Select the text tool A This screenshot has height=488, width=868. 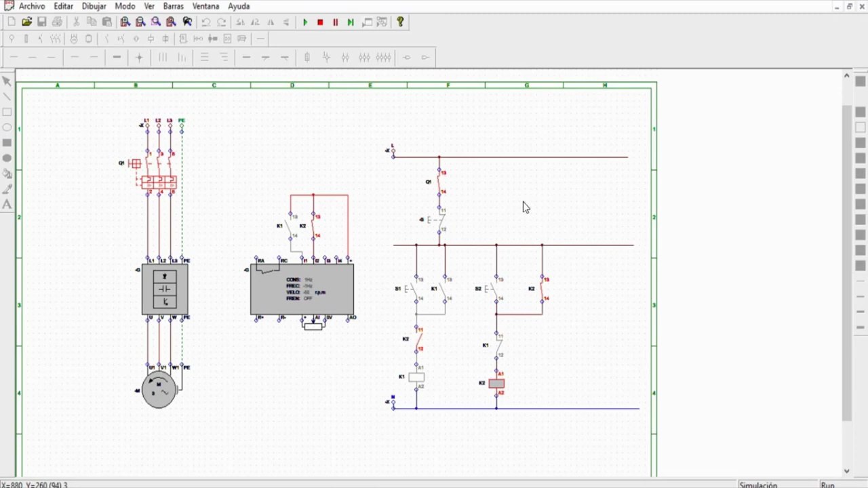(x=7, y=205)
